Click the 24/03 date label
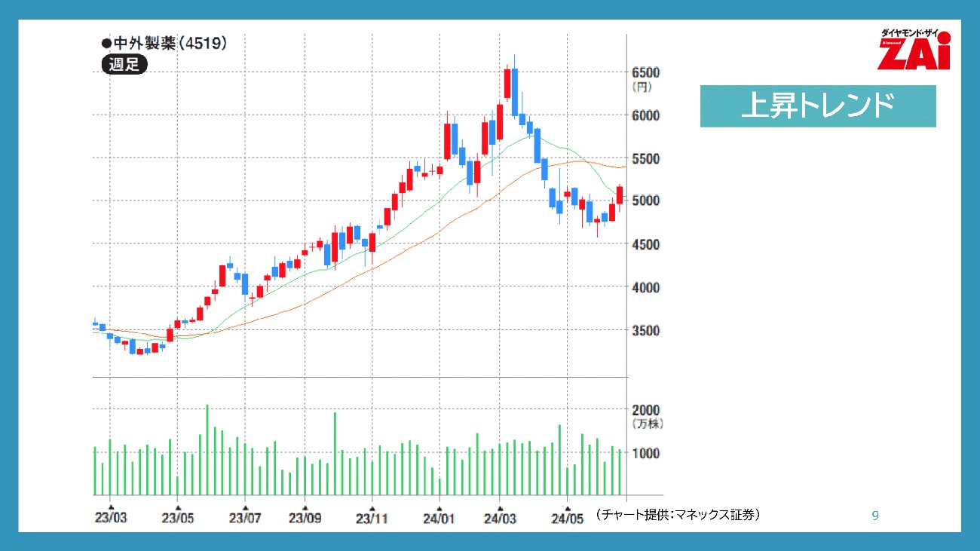 (x=499, y=518)
